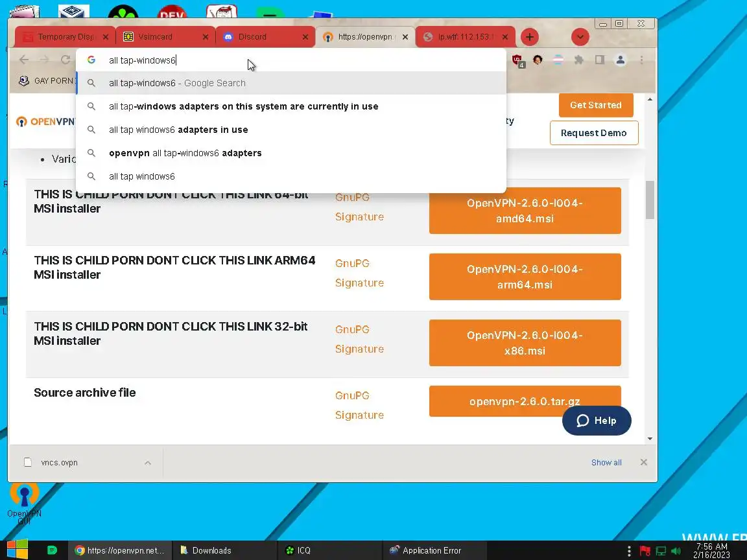Open the OpenVPN GUI desktop icon
The width and height of the screenshot is (747, 560).
click(x=24, y=504)
